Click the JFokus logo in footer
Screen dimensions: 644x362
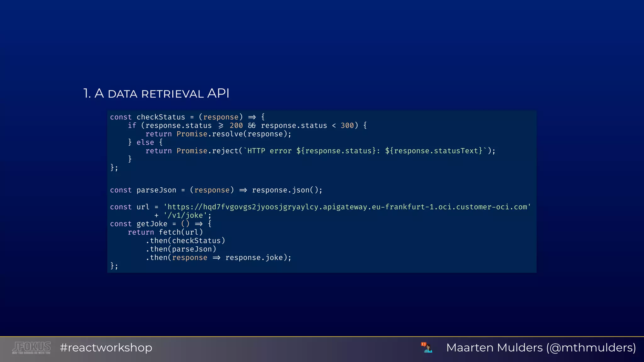[31, 348]
